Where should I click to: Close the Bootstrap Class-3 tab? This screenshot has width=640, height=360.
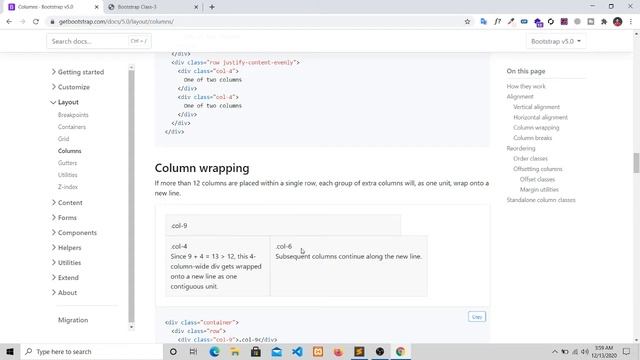196,7
